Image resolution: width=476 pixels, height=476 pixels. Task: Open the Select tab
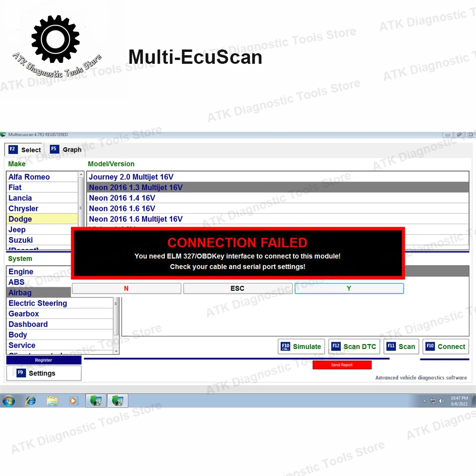pos(24,149)
